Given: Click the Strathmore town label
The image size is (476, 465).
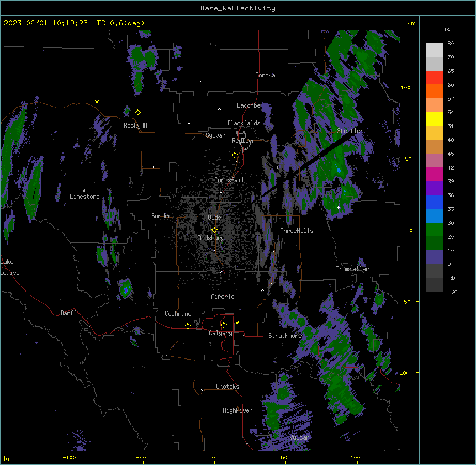Looking at the screenshot, I should coord(285,336).
